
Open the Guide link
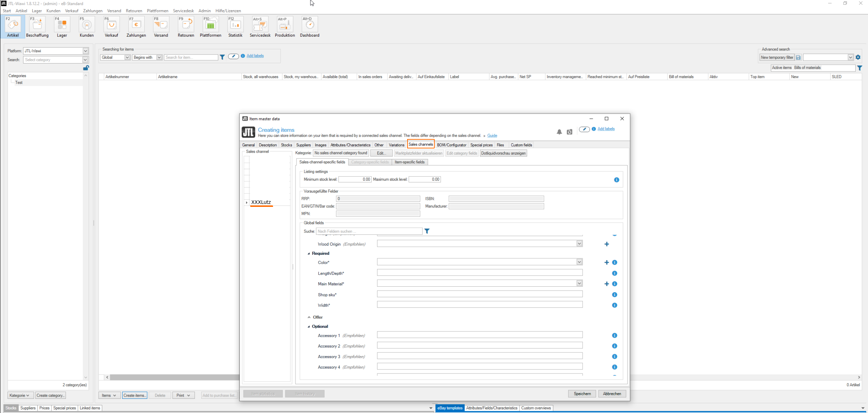click(x=492, y=136)
